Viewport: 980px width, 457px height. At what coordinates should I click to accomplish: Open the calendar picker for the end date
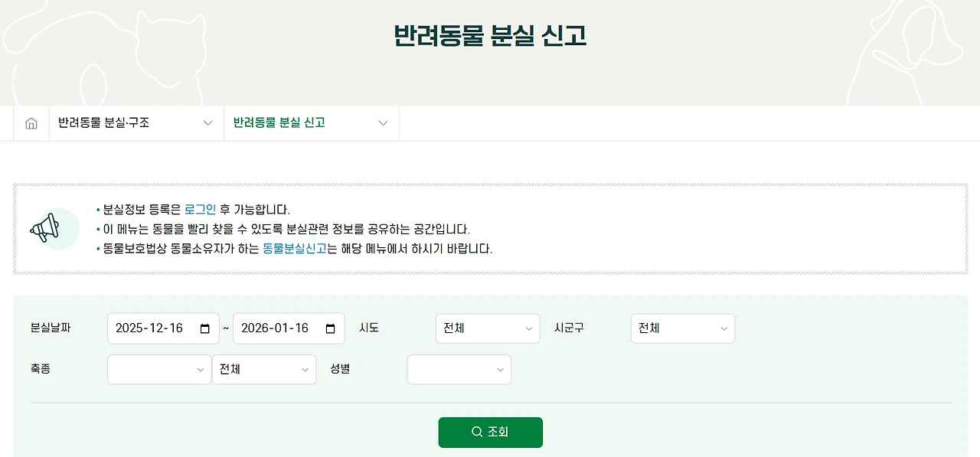330,328
